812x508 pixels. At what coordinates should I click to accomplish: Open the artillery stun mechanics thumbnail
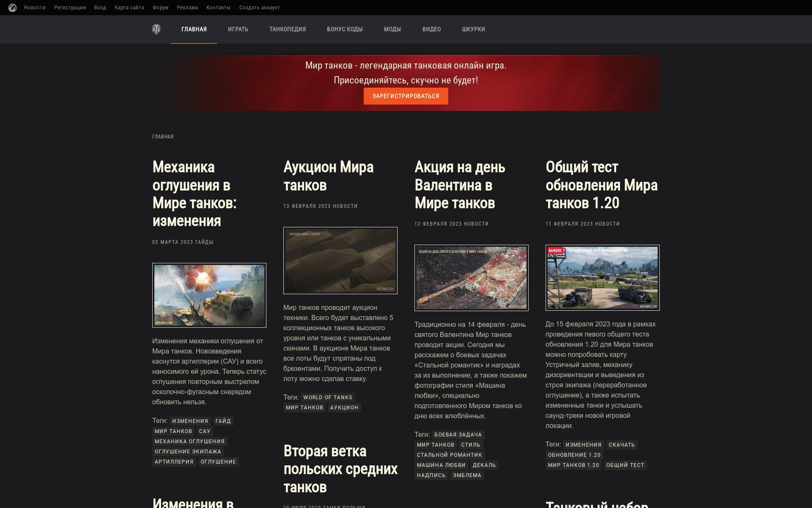209,295
